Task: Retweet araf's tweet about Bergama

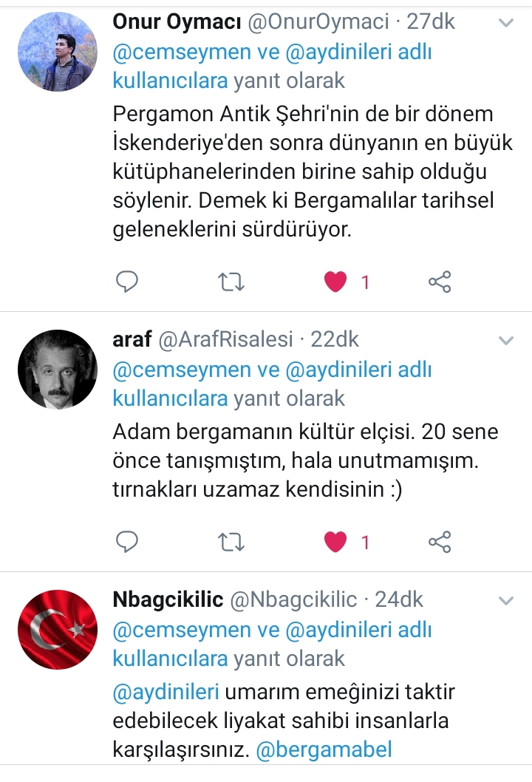Action: point(231,542)
